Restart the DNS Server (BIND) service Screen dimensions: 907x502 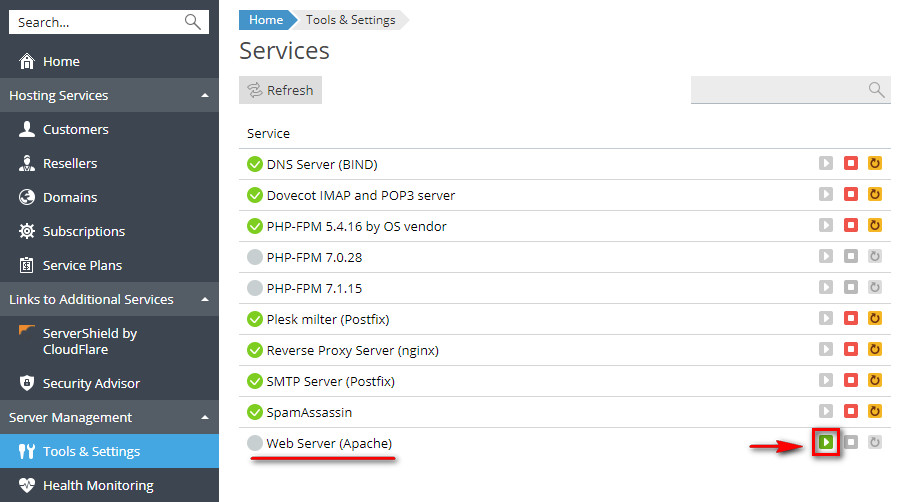point(875,164)
